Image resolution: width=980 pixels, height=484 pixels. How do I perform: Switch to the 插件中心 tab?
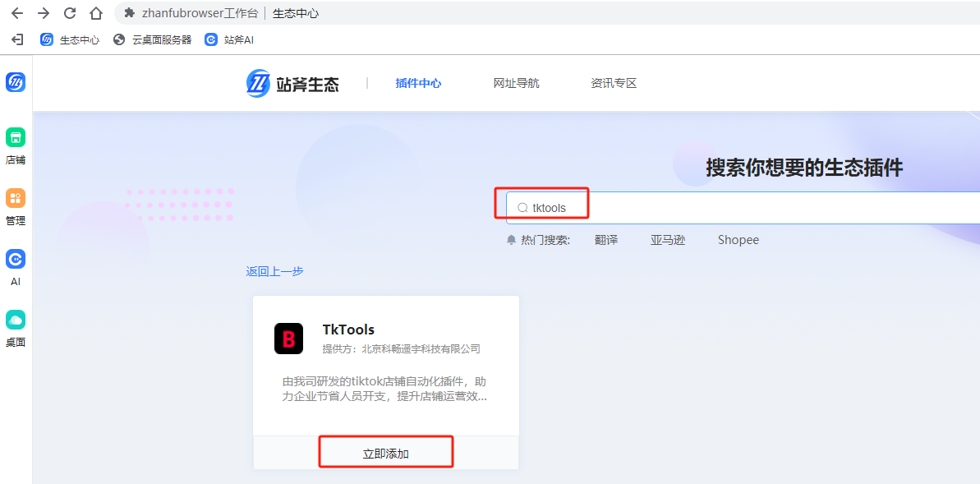click(x=418, y=83)
